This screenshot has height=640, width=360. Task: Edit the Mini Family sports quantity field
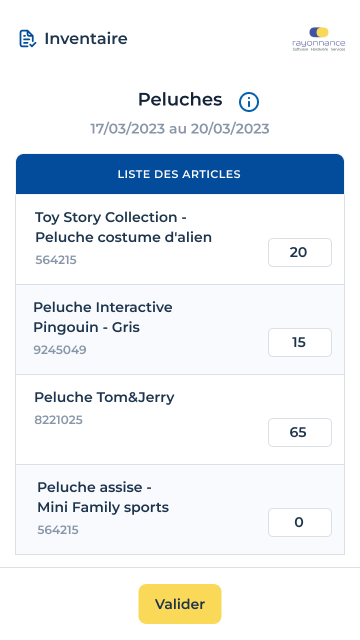pyautogui.click(x=300, y=522)
